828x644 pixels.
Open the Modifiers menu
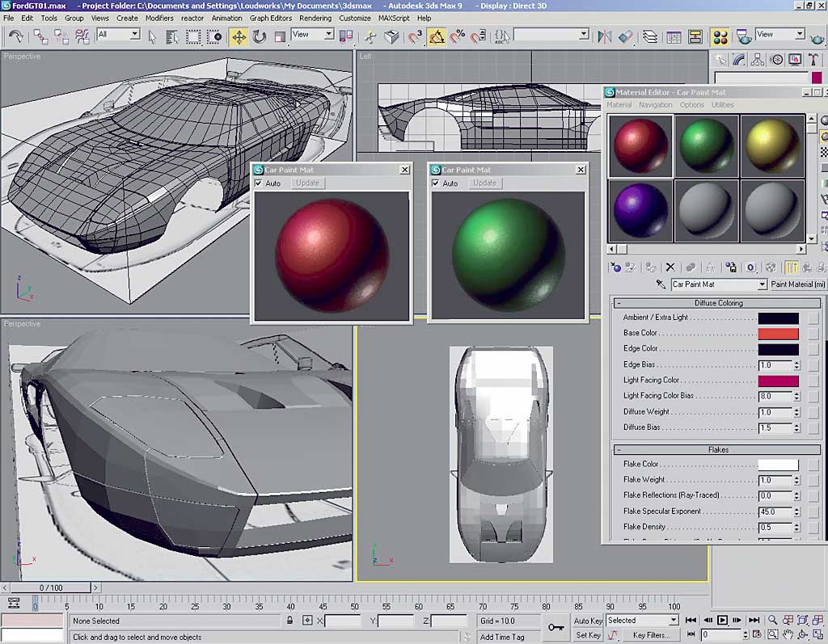click(x=159, y=18)
